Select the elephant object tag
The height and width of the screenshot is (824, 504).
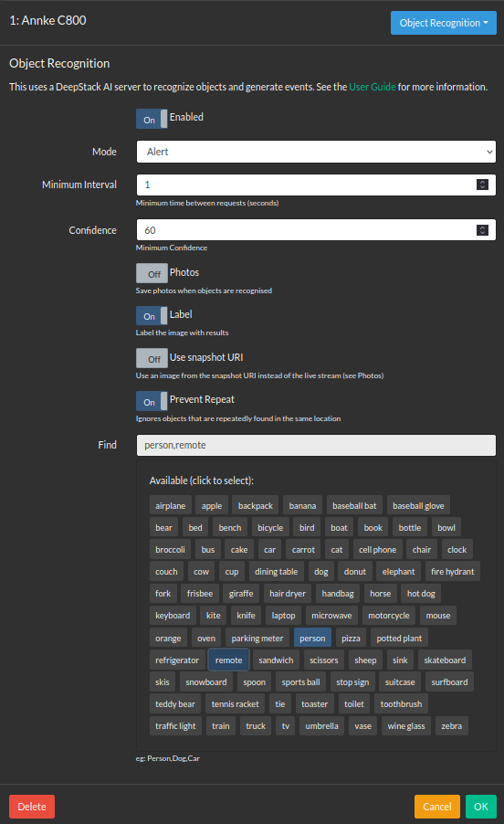398,572
